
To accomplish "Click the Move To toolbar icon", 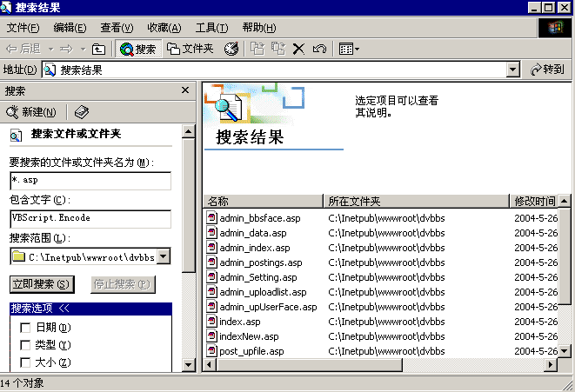I will tap(257, 49).
